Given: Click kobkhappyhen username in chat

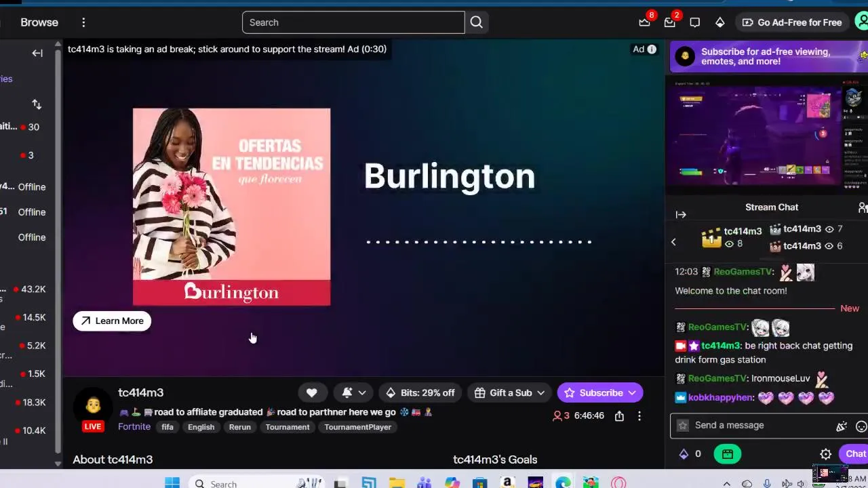Looking at the screenshot, I should pos(720,397).
